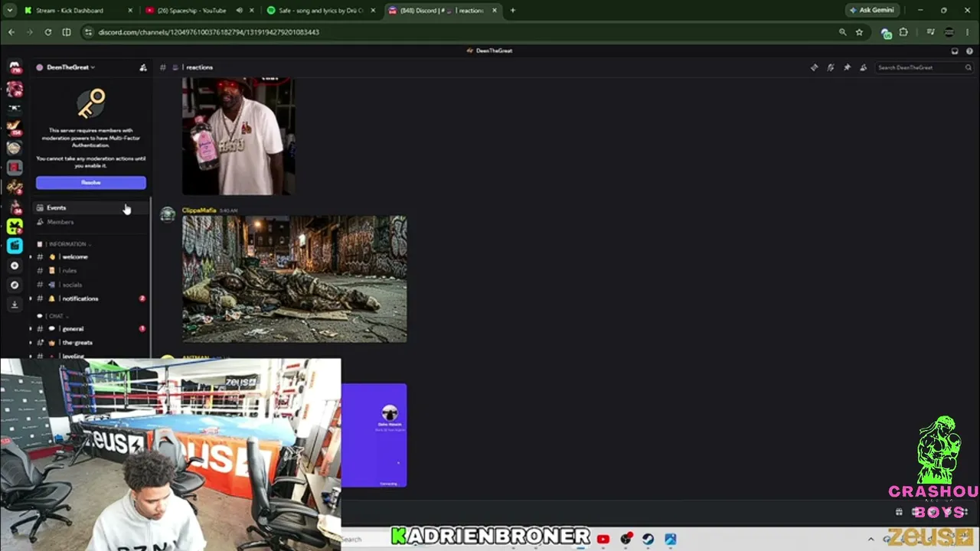Screen dimensions: 980x551
Task: Collapse the INFORMATION category
Action: pos(69,244)
